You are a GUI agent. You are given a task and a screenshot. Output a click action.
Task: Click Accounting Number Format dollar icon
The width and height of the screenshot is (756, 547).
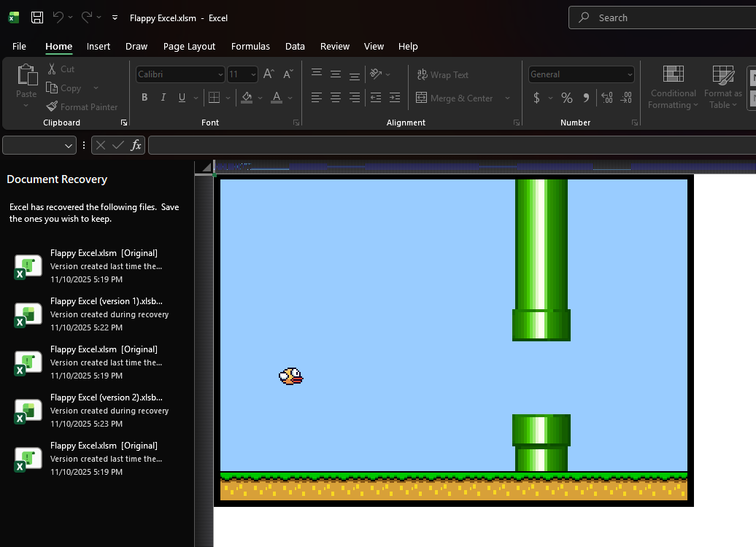536,98
